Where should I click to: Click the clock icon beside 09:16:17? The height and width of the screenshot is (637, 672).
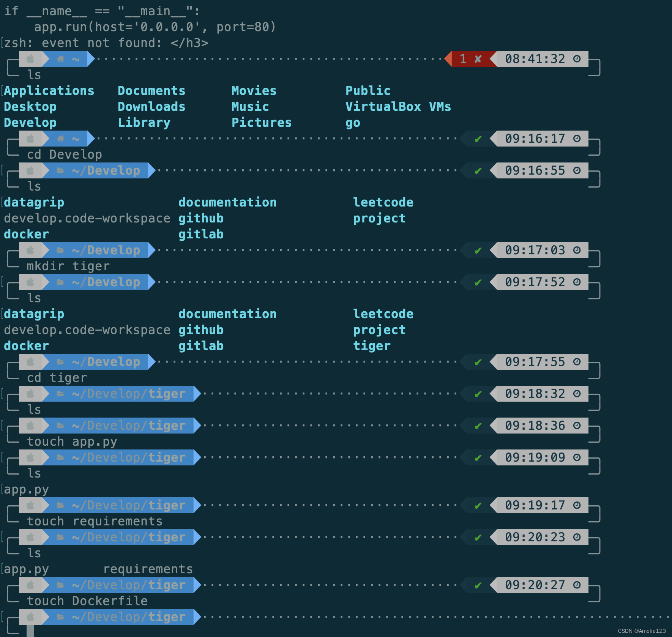click(x=577, y=139)
